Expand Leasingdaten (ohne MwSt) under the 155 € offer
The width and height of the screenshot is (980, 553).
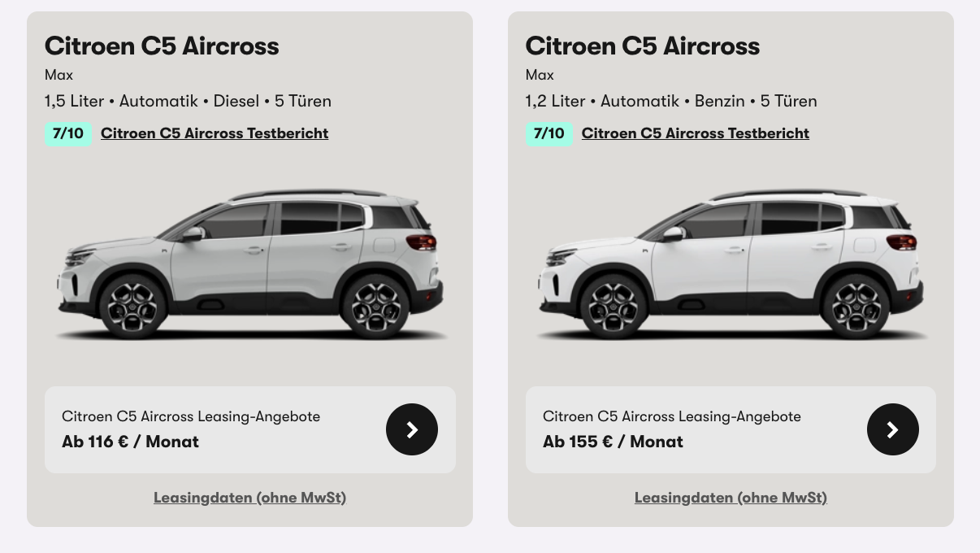(x=731, y=498)
